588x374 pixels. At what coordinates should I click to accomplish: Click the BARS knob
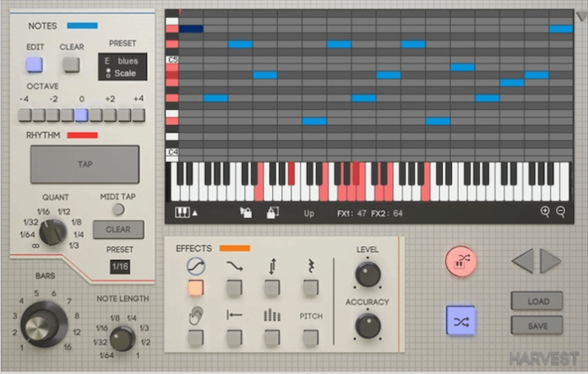(x=44, y=324)
